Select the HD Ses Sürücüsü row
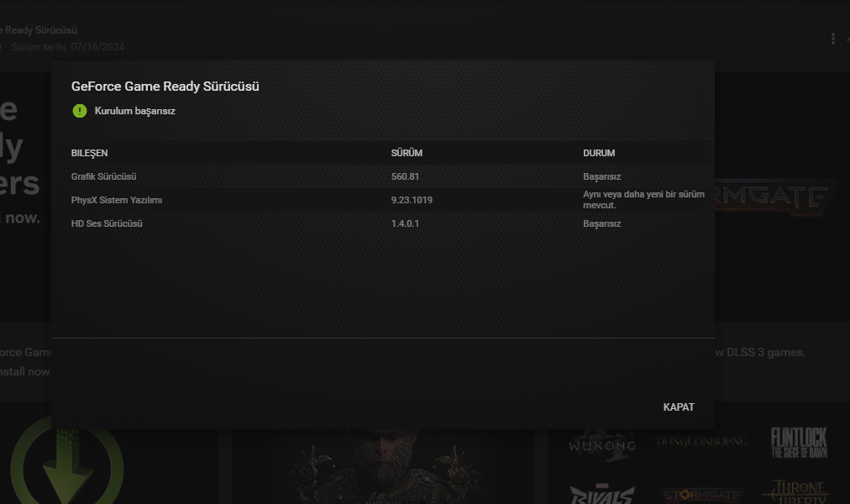The image size is (850, 504). tap(383, 223)
